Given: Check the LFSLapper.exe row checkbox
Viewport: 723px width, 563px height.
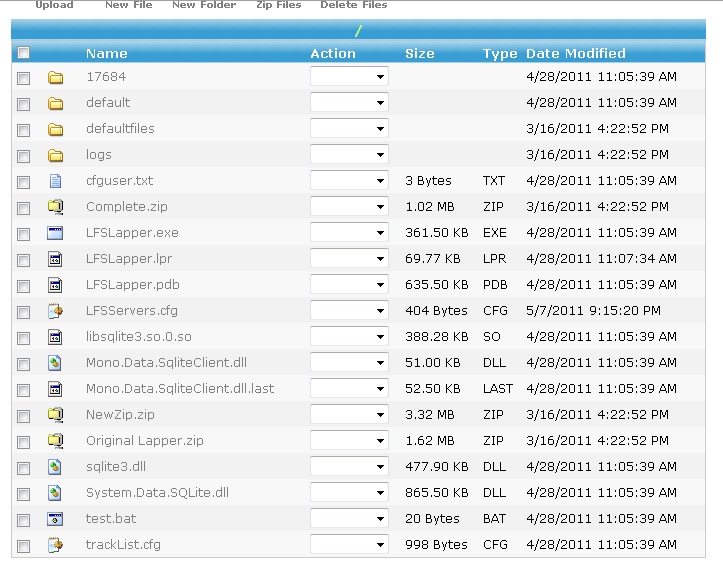Looking at the screenshot, I should click(24, 234).
